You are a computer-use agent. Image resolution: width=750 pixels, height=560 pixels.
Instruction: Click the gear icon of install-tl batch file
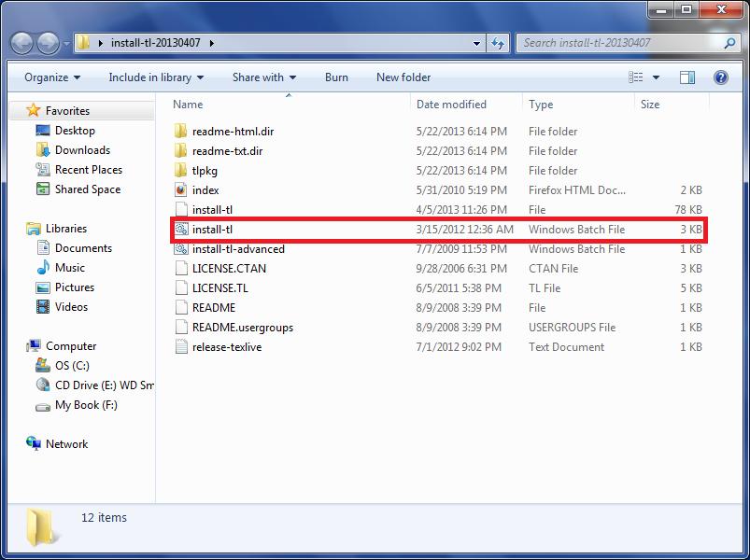[x=181, y=230]
